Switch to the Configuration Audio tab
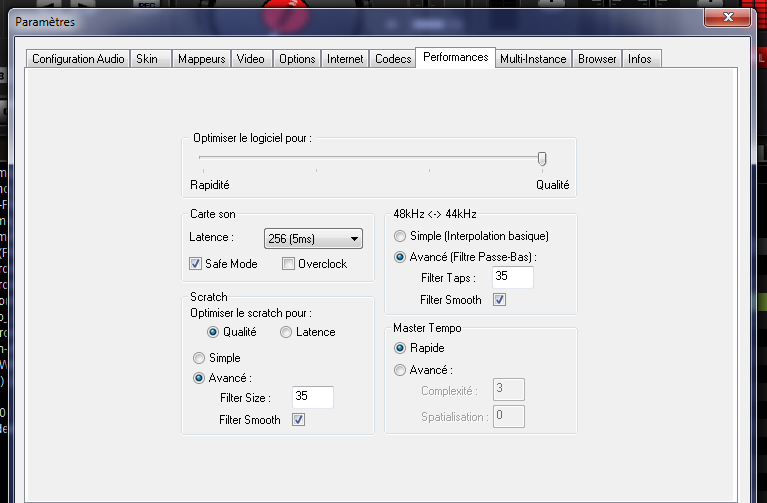 point(78,59)
